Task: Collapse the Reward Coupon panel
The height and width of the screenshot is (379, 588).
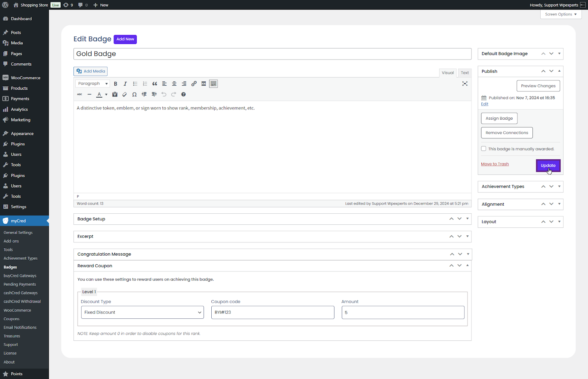Action: pos(467,266)
